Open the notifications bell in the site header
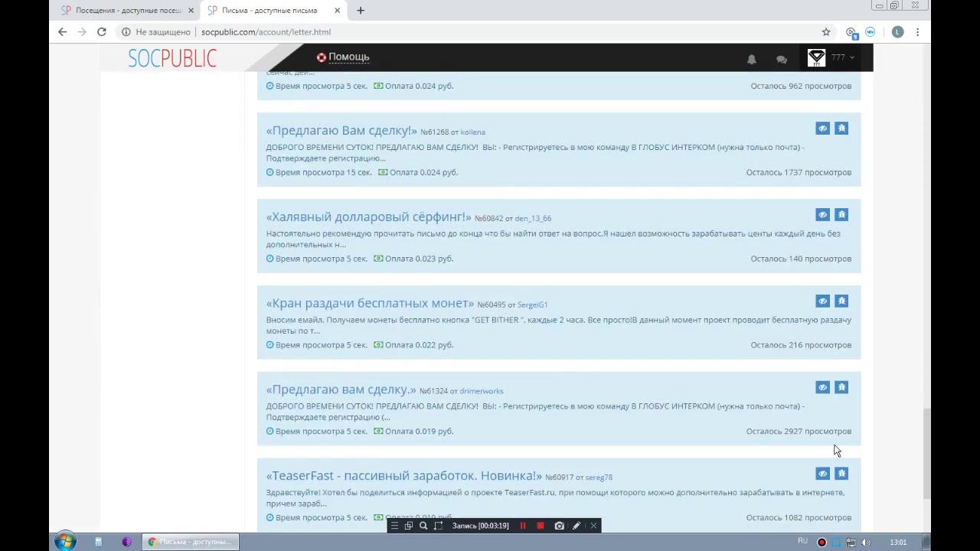The width and height of the screenshot is (980, 551). pos(751,59)
